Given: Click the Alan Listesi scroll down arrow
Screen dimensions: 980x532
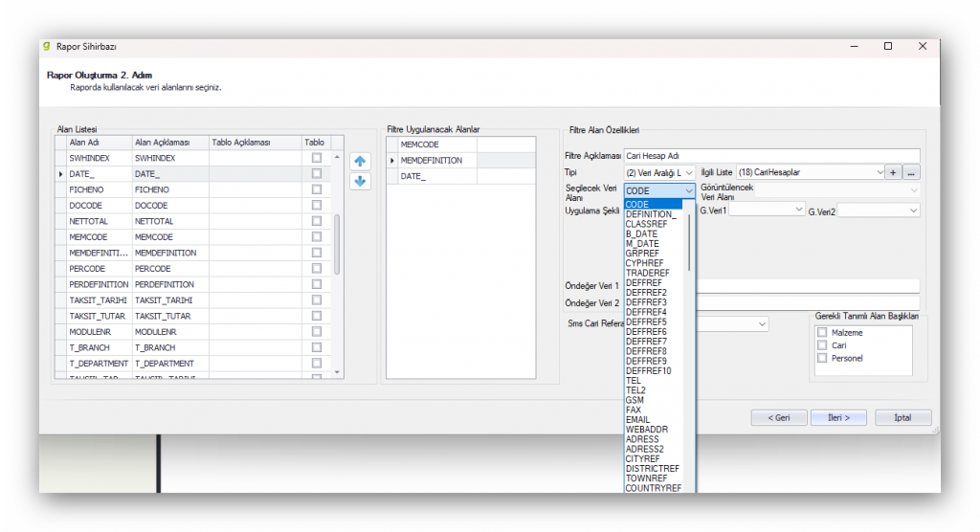Looking at the screenshot, I should 337,372.
